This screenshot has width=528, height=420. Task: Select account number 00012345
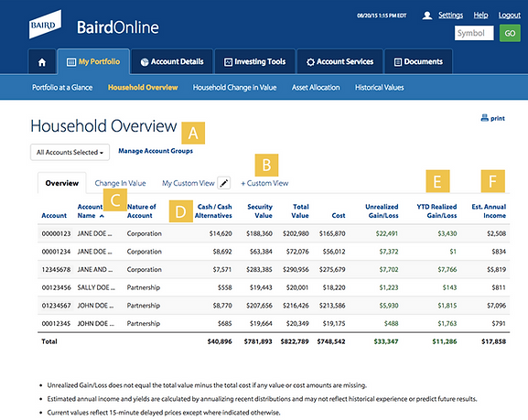pyautogui.click(x=56, y=323)
